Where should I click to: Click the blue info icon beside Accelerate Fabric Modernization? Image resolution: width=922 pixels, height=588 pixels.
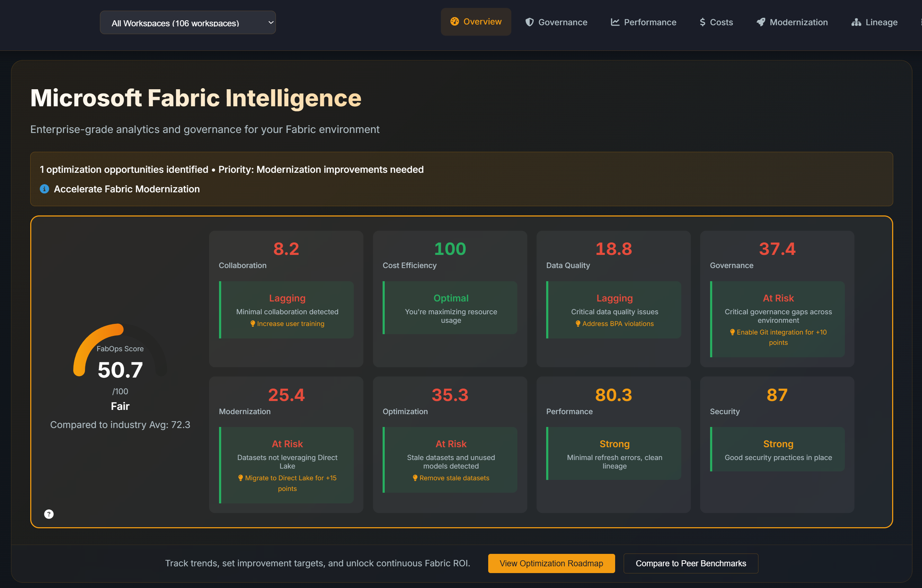point(44,189)
